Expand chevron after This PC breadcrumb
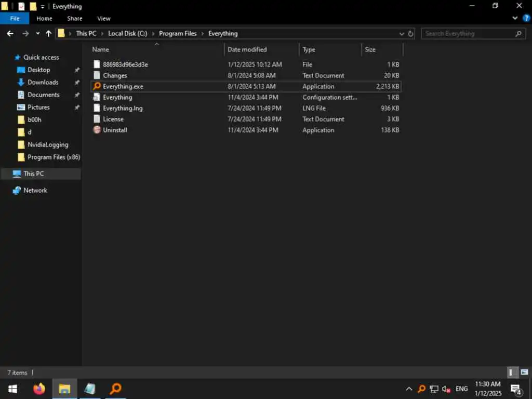Image resolution: width=532 pixels, height=399 pixels. click(x=102, y=34)
